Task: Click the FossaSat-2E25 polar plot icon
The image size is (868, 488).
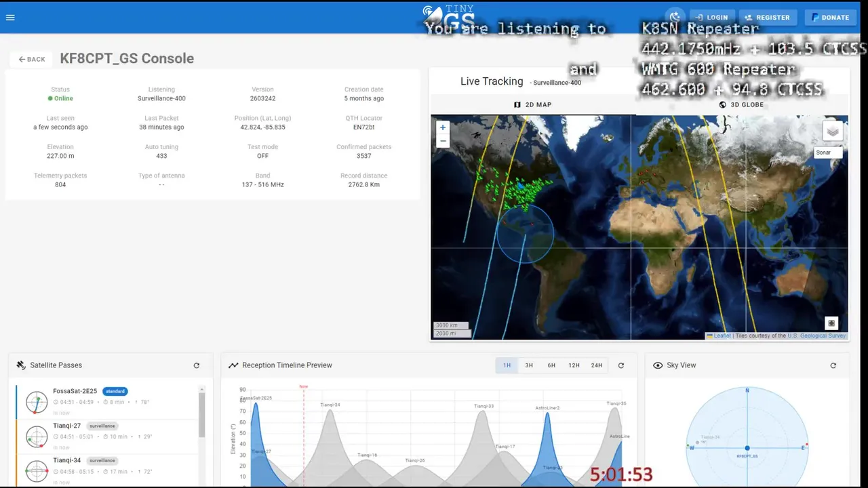Action: 37,402
